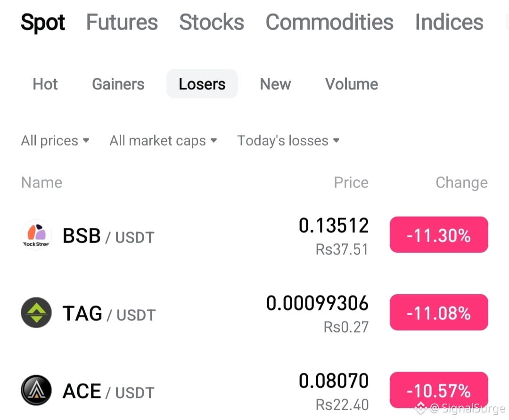Viewport: 509px width, 420px height.
Task: Select the Losers filter chip
Action: pos(202,84)
